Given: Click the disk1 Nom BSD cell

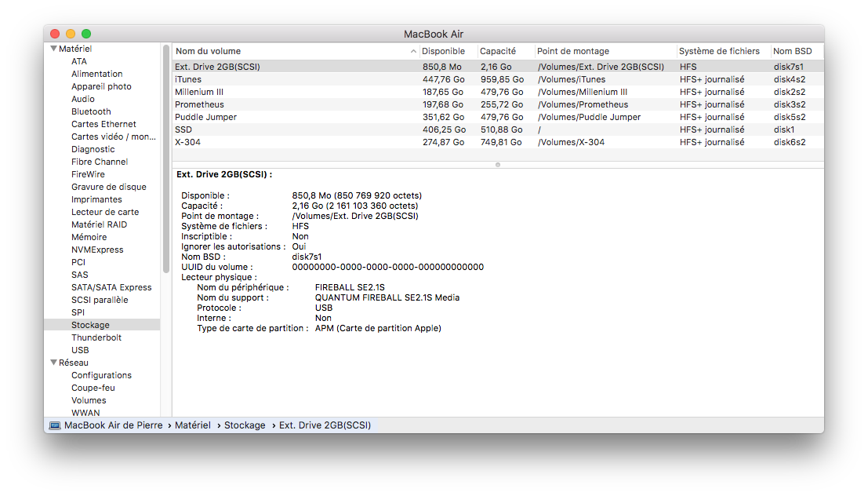Looking at the screenshot, I should [x=784, y=129].
